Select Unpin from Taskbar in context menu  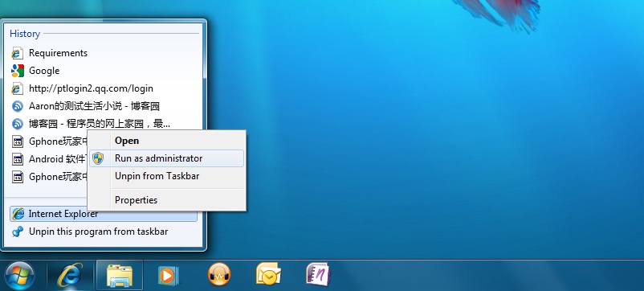(x=167, y=176)
